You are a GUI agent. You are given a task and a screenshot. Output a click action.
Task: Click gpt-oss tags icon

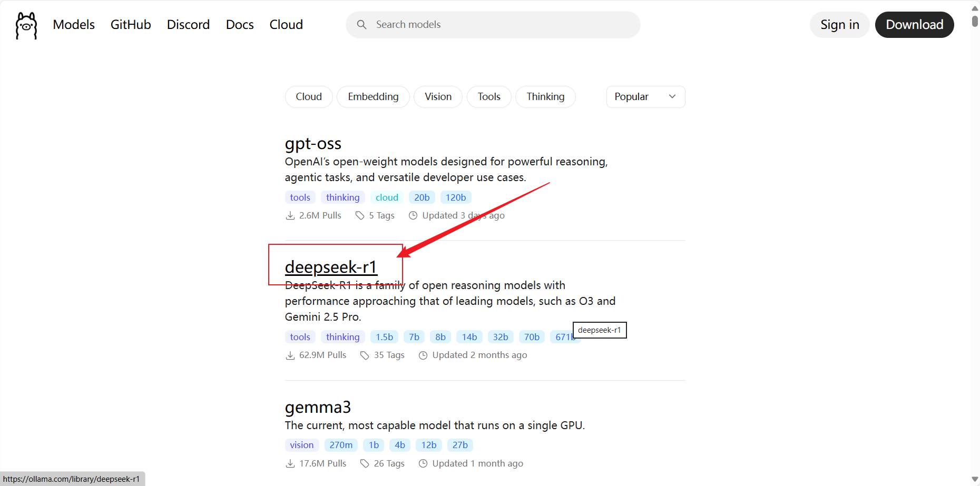click(x=360, y=215)
